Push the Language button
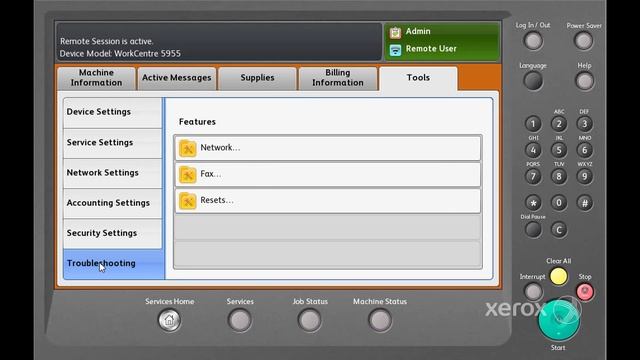Image resolution: width=640 pixels, height=360 pixels. click(533, 81)
